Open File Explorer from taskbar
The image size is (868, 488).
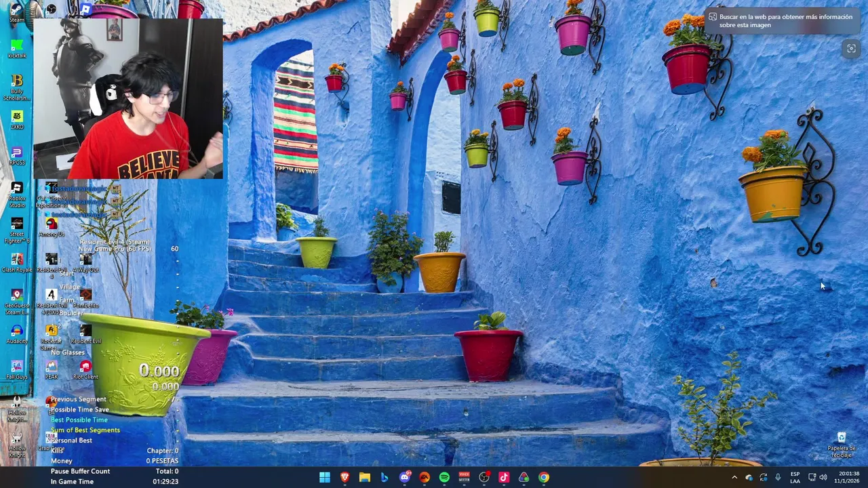365,477
